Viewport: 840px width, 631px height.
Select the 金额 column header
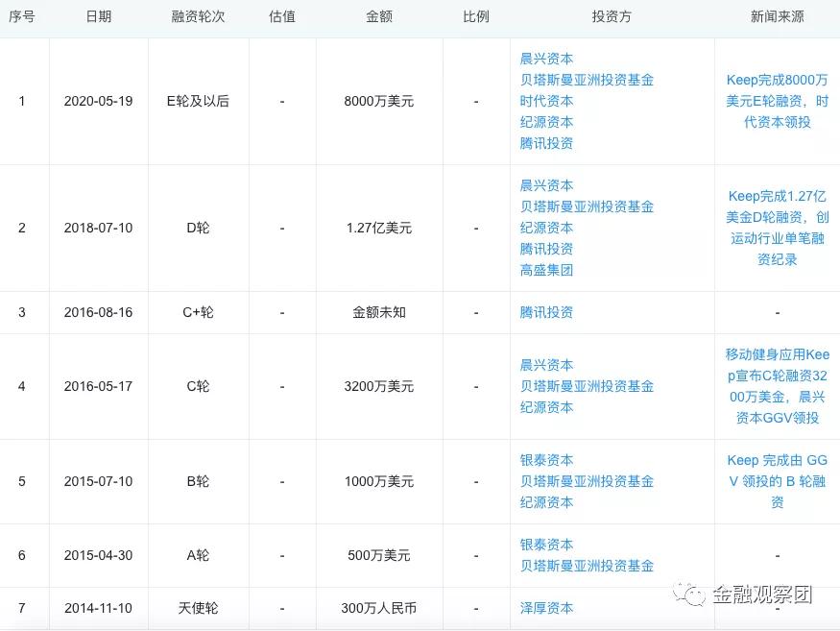pos(378,16)
